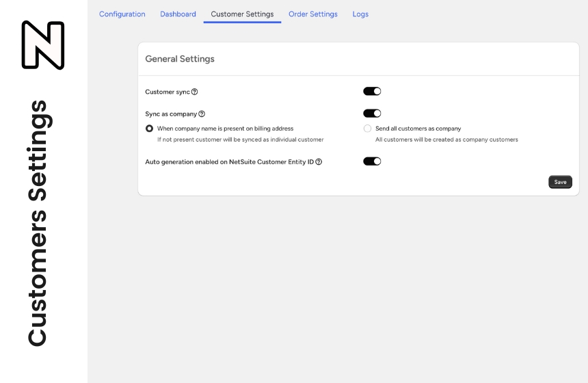Toggle the Customer sync switch
The image size is (588, 383).
pyautogui.click(x=372, y=91)
